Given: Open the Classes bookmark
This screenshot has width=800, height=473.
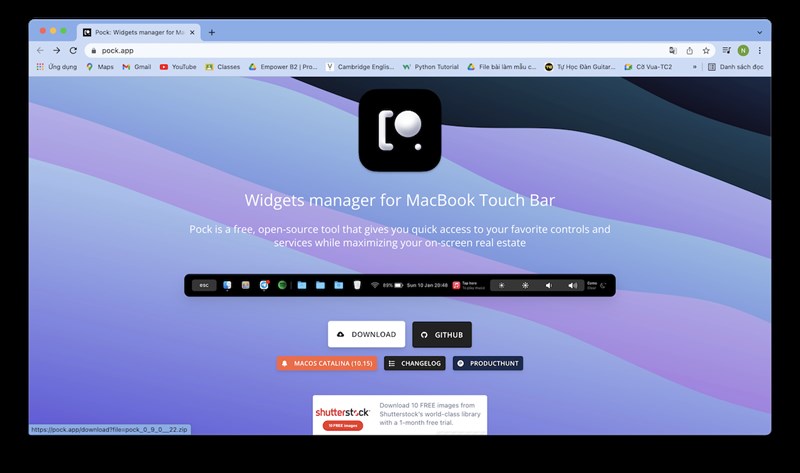Looking at the screenshot, I should coord(222,67).
